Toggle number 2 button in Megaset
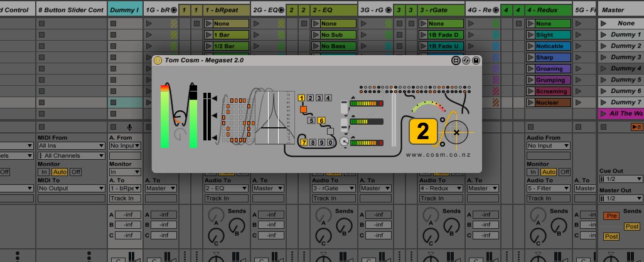Viewport: 644px width, 262px height. point(311,98)
